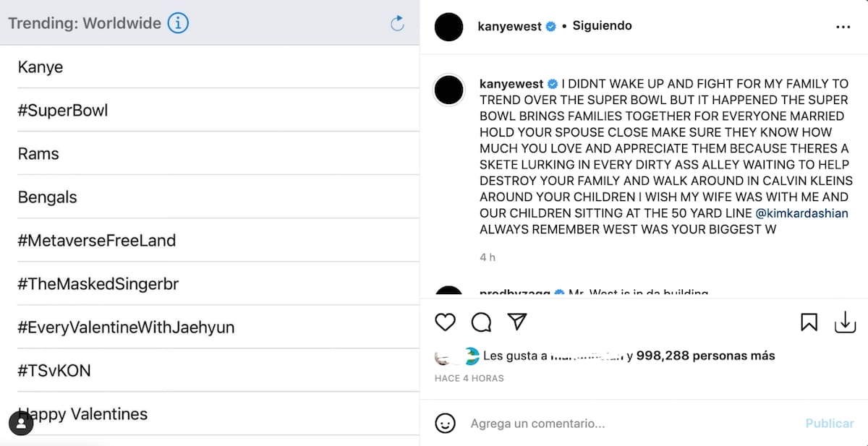Toggle the Siguiendo follow status
Viewport: 868px width, 446px height.
[x=602, y=26]
